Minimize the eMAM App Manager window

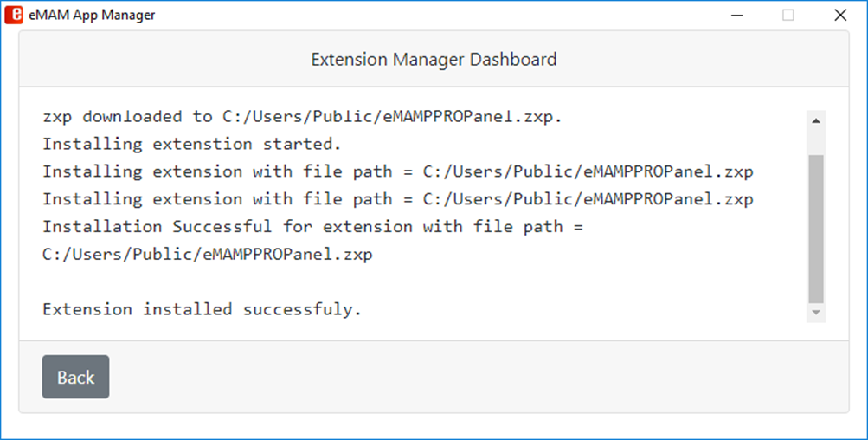(736, 15)
